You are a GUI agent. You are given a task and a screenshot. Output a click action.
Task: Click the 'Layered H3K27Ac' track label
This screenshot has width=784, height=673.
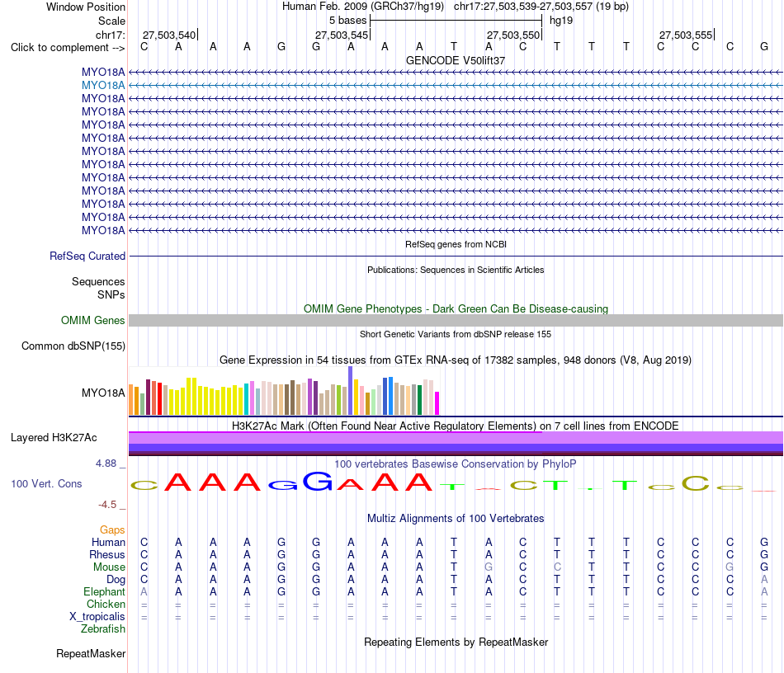(54, 438)
